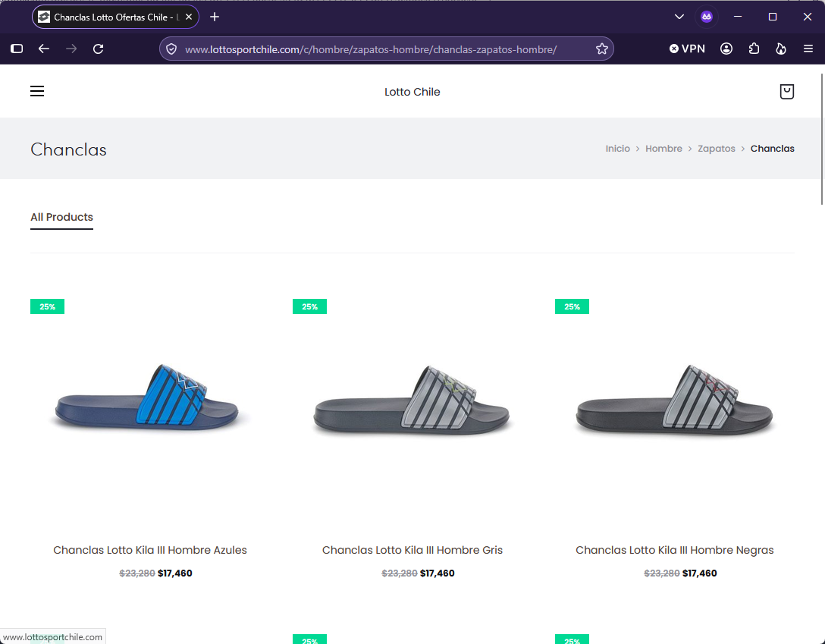Screen dimensions: 825x644
Task: Click the page vertical scrollbar thumb
Action: coord(822,139)
